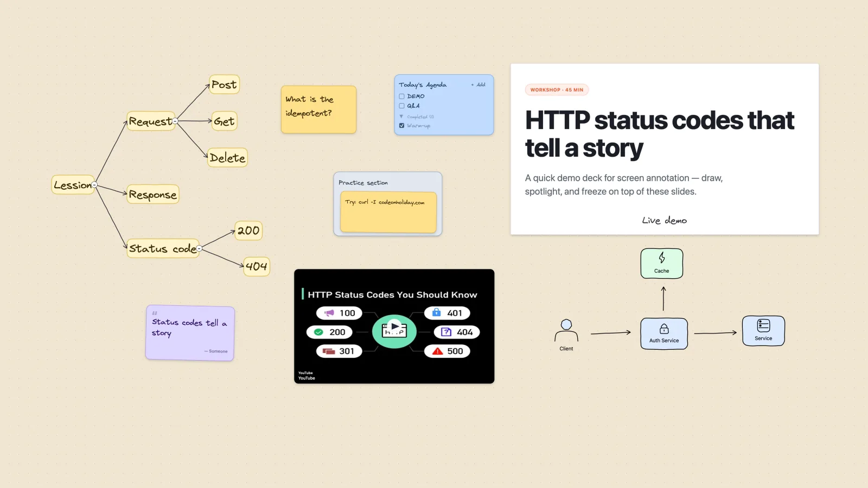Select the Post mind map node

[224, 85]
